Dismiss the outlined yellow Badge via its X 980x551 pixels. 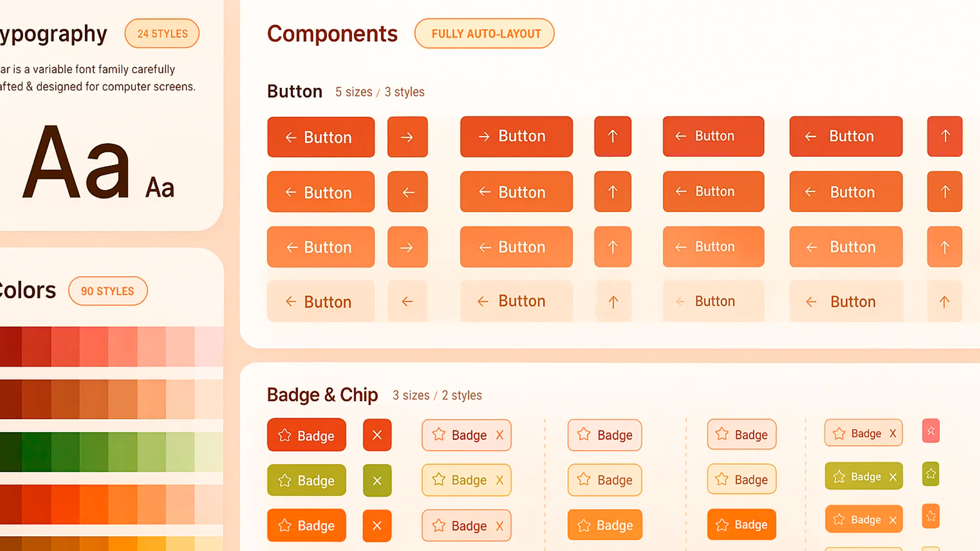(500, 480)
